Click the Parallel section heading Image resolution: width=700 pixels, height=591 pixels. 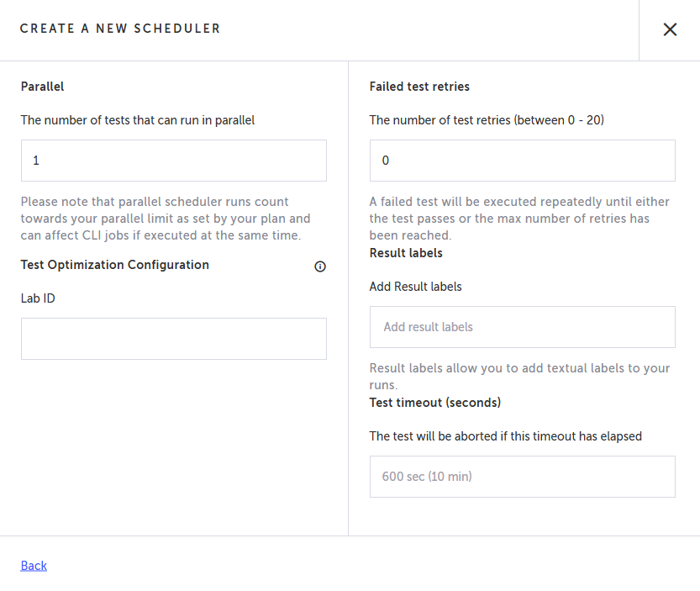42,87
